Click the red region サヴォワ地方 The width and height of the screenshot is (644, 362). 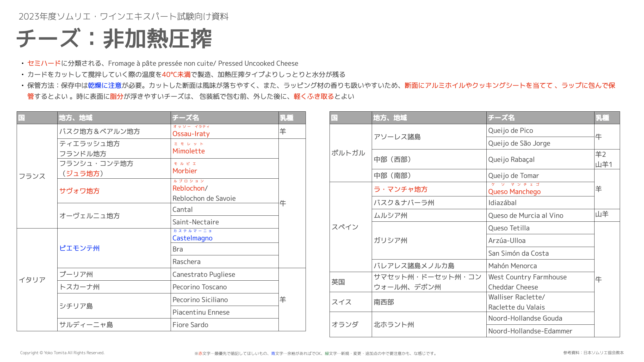pos(79,191)
